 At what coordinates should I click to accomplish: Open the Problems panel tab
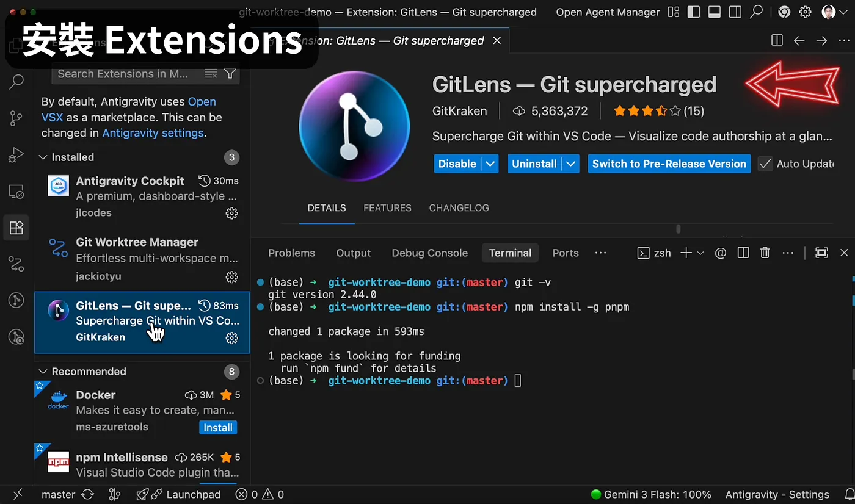pyautogui.click(x=291, y=253)
